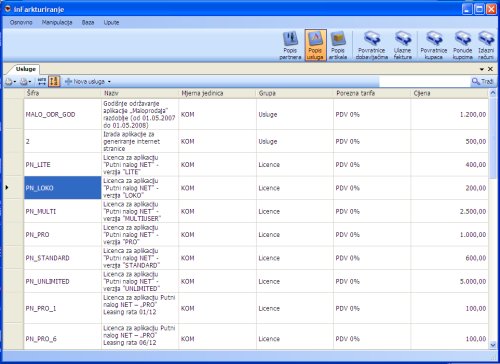This screenshot has width=500, height=364.
Task: Sort by Grupa column header
Action: 294,93
